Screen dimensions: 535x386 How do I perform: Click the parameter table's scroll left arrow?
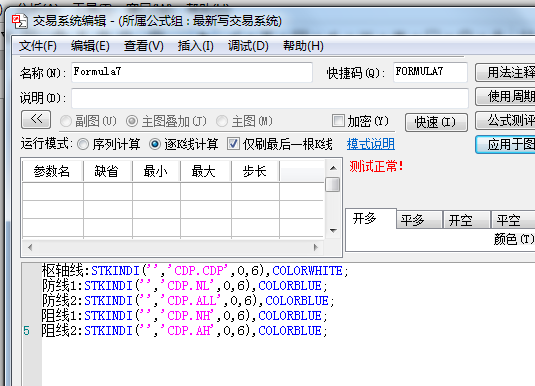[x=30, y=247]
